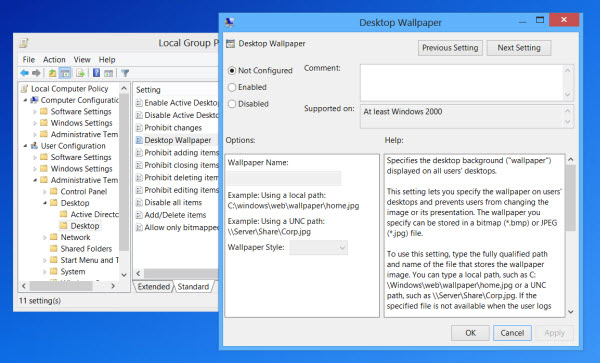
Task: Open the Wallpaper Style dropdown
Action: (318, 247)
